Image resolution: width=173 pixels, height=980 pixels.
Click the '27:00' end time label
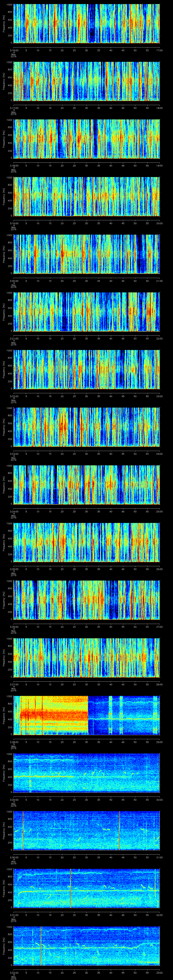click(159, 627)
